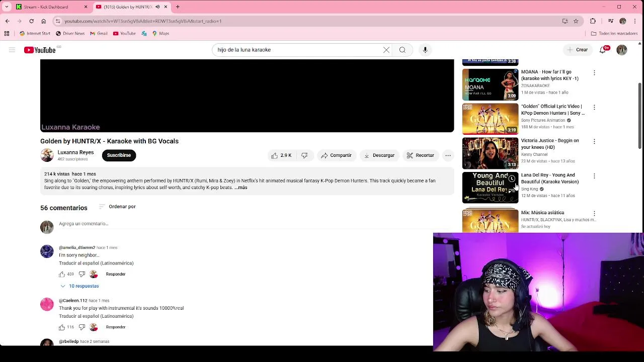The width and height of the screenshot is (644, 362).
Task: Open tab search chevron dropdown
Action: pos(7,7)
